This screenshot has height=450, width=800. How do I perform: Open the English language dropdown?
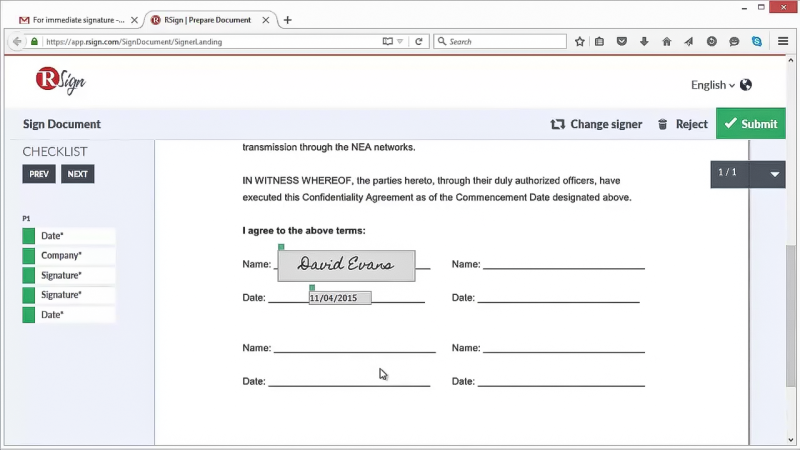point(713,85)
